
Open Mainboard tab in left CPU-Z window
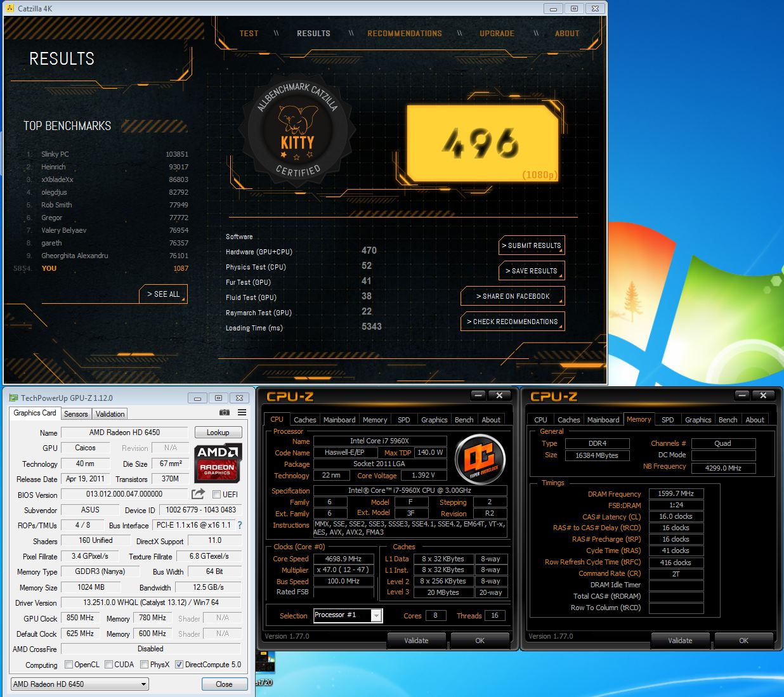tap(339, 420)
